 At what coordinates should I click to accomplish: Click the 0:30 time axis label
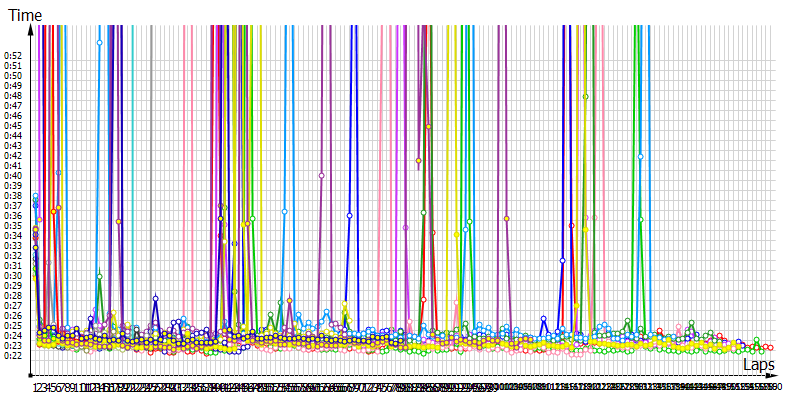tap(13, 275)
